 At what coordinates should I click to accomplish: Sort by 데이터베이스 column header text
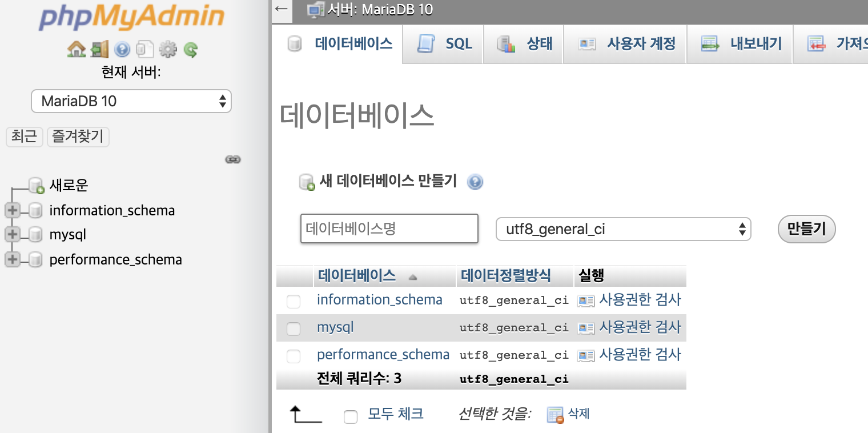pyautogui.click(x=357, y=276)
